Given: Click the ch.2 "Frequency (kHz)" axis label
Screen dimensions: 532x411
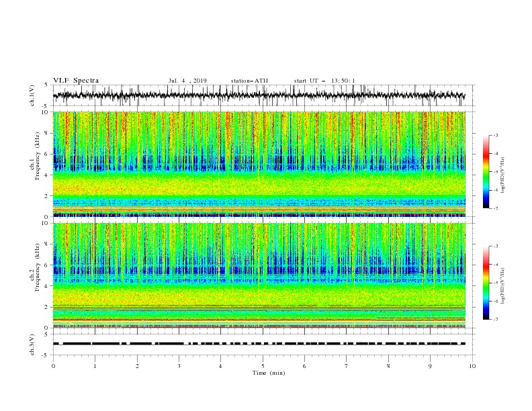Looking at the screenshot, I should (x=38, y=267).
